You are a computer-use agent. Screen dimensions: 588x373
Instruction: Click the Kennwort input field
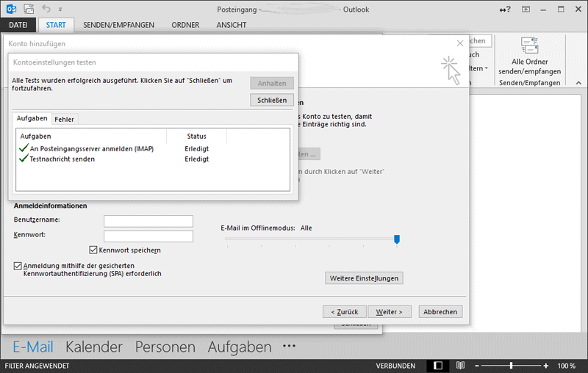(x=148, y=236)
